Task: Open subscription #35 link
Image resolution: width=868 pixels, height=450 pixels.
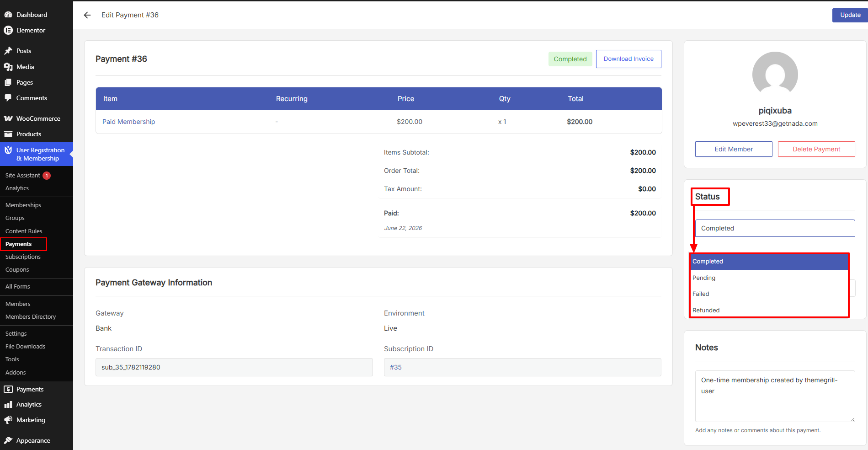Action: tap(396, 367)
